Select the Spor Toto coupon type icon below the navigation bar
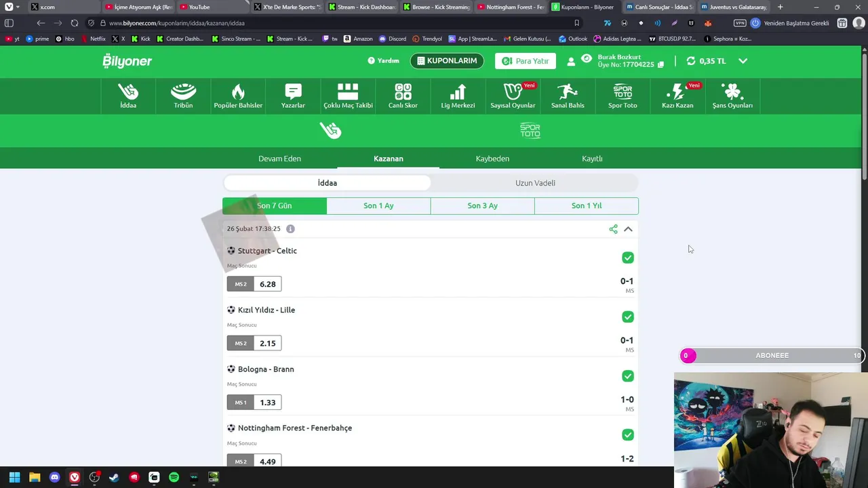868x488 pixels. 530,130
